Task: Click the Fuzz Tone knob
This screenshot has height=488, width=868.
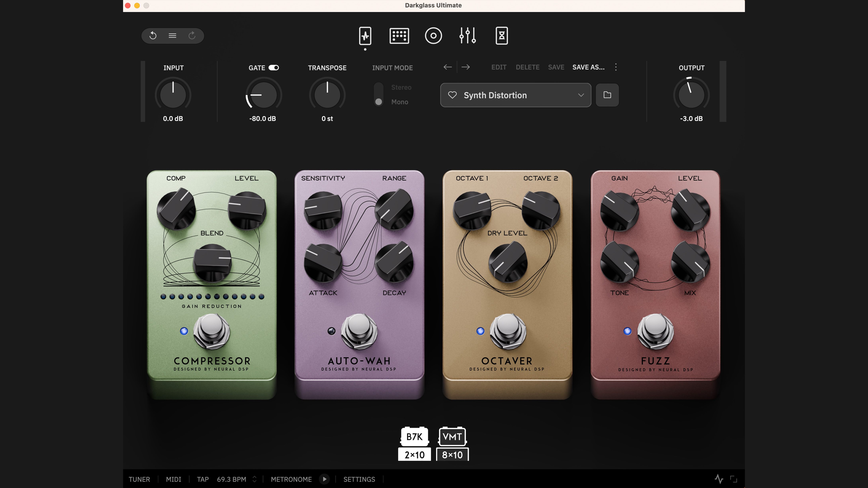Action: coord(620,262)
